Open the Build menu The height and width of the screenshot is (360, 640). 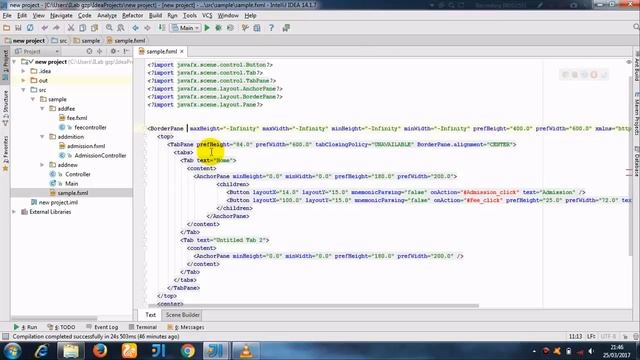coord(155,16)
